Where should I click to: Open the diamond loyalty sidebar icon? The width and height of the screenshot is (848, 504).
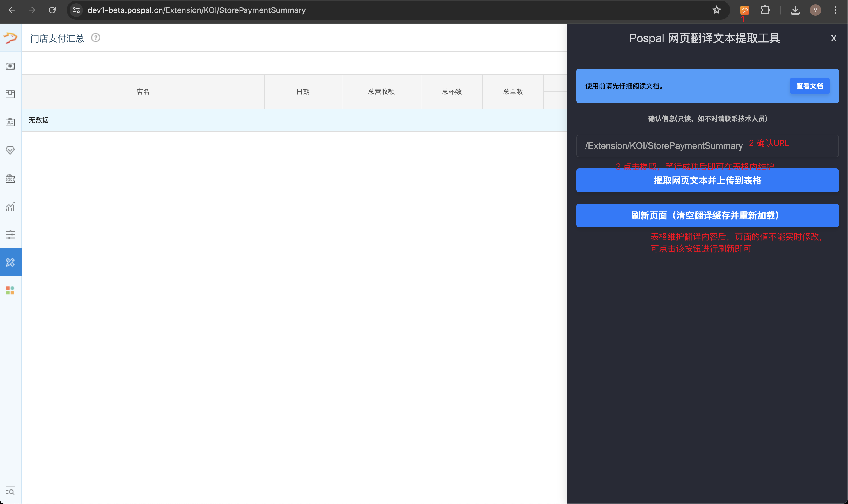pyautogui.click(x=10, y=150)
